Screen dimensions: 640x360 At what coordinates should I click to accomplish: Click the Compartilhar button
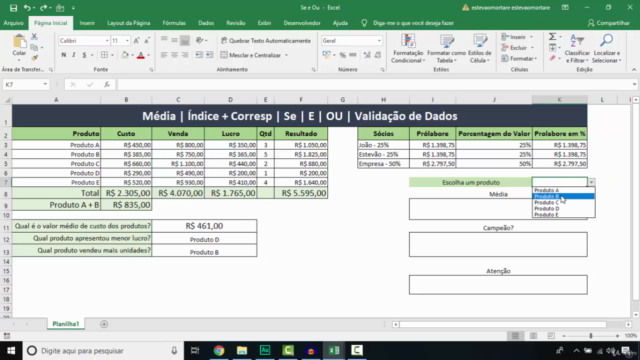(x=609, y=23)
